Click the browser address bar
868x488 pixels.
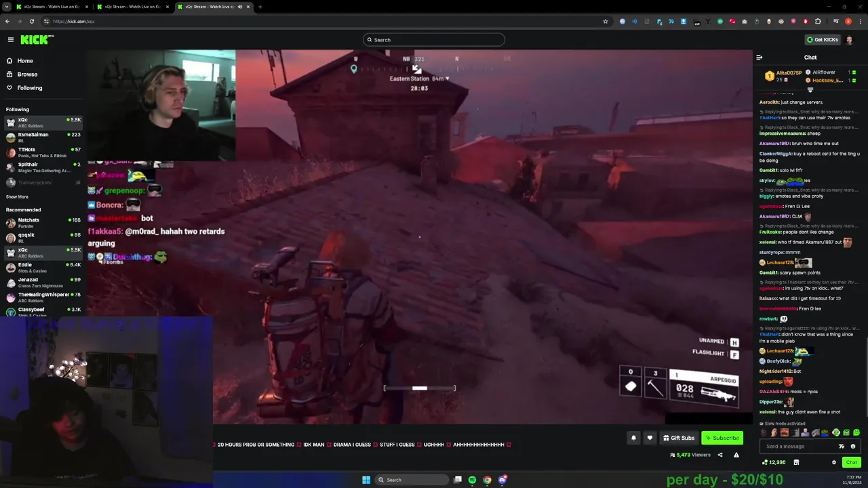click(325, 21)
